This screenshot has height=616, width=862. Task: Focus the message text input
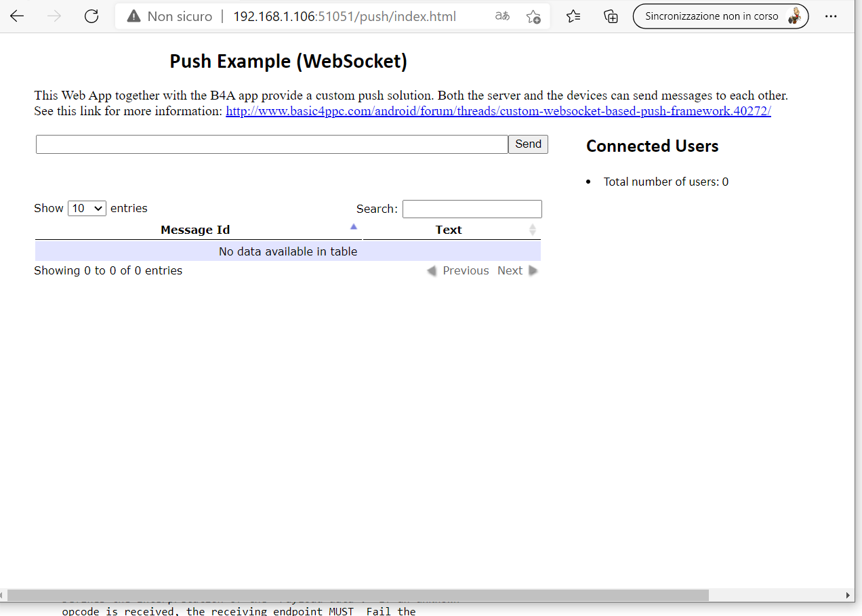(x=272, y=144)
